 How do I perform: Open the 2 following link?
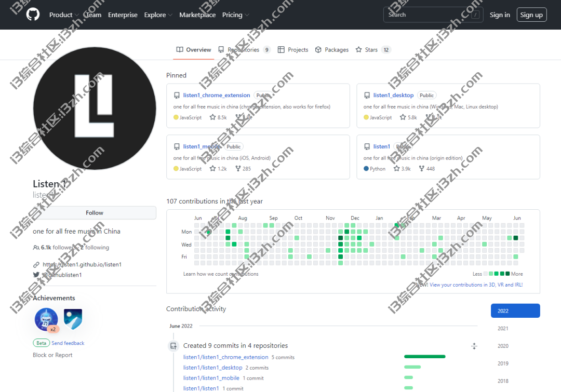[95, 248]
